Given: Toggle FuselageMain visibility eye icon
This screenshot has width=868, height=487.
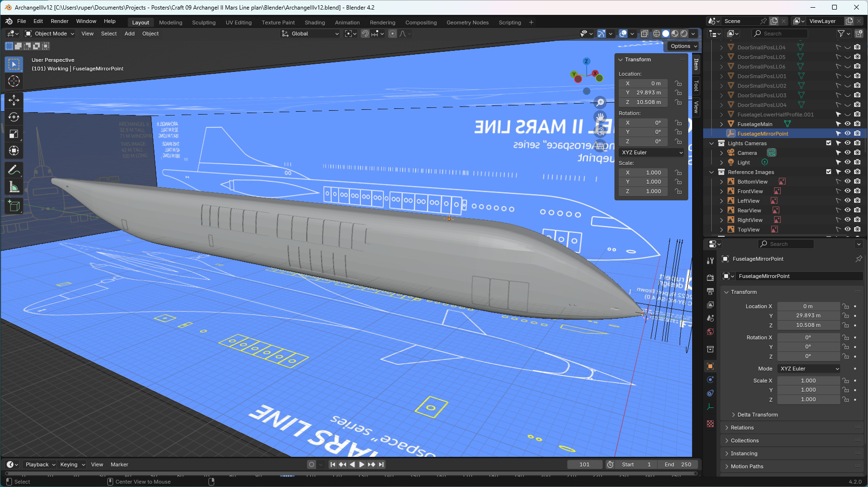Looking at the screenshot, I should coord(847,124).
